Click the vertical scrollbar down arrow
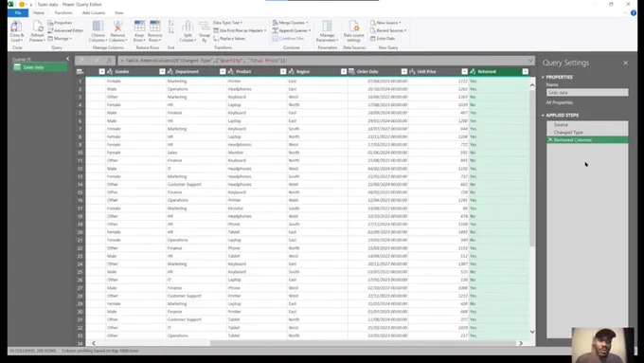The height and width of the screenshot is (363, 644). point(532,332)
